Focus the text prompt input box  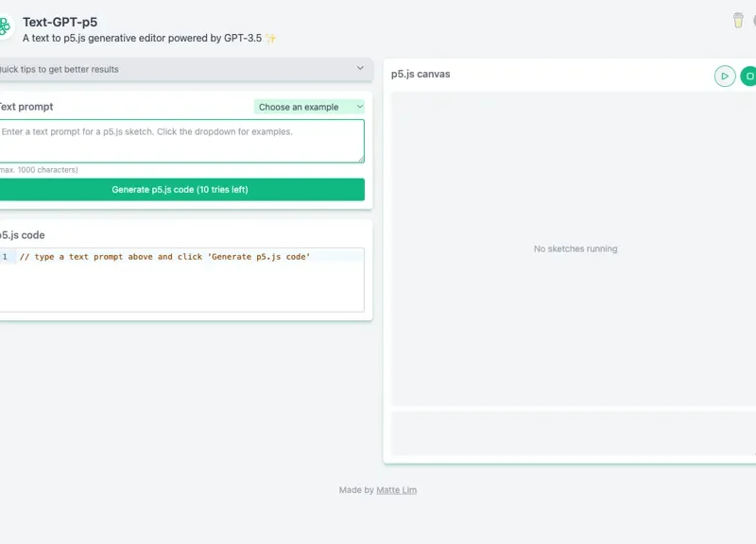(181, 141)
